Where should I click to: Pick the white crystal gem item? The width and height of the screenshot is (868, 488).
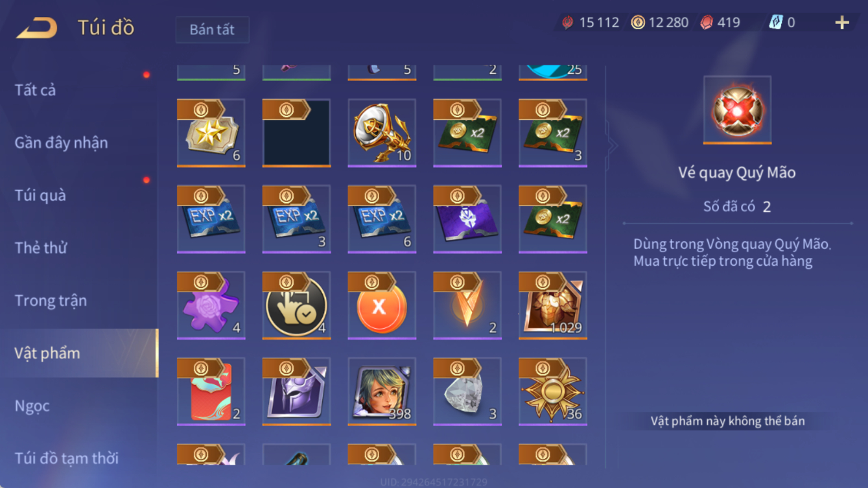pyautogui.click(x=467, y=391)
